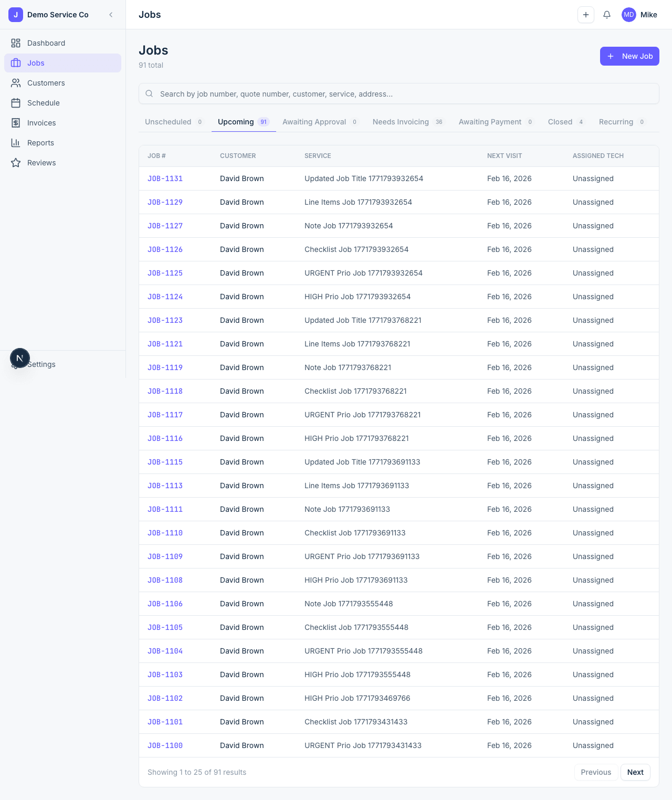Viewport: 672px width, 800px height.
Task: Open Invoices page from sidebar
Action: (x=63, y=123)
